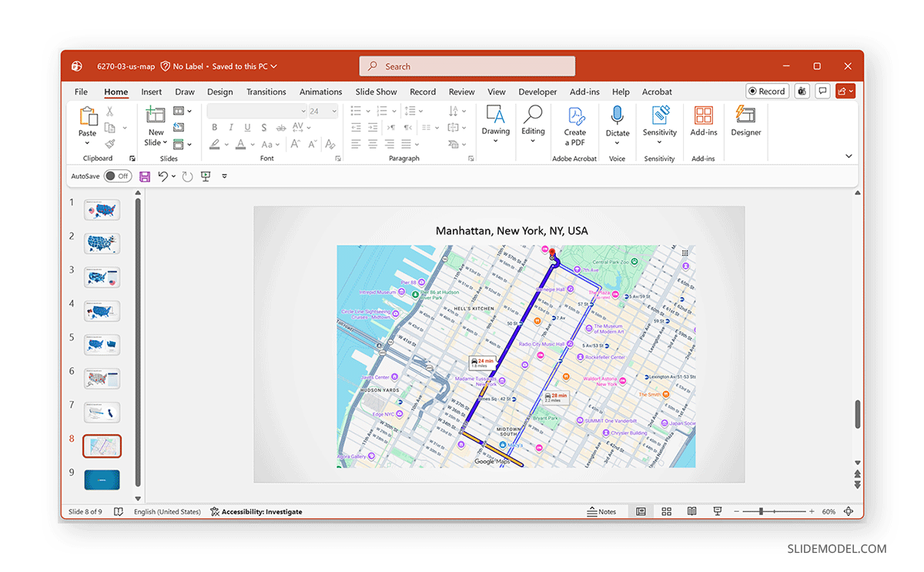Click the Cut scissors icon
Screen dimensions: 924x572
click(x=109, y=112)
